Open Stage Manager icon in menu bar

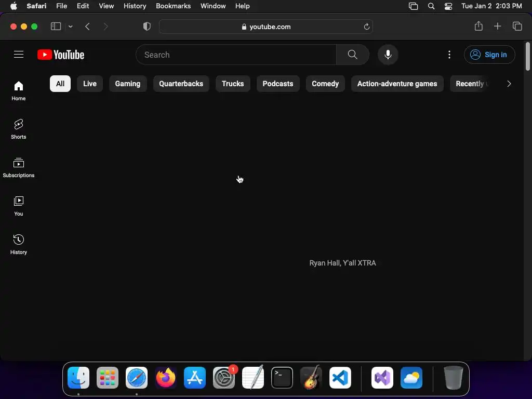(413, 6)
